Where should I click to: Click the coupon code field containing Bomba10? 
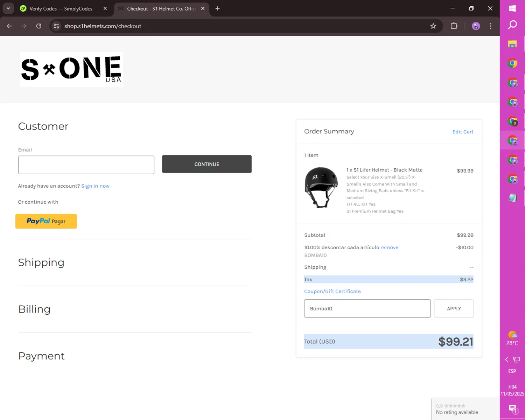click(x=367, y=308)
